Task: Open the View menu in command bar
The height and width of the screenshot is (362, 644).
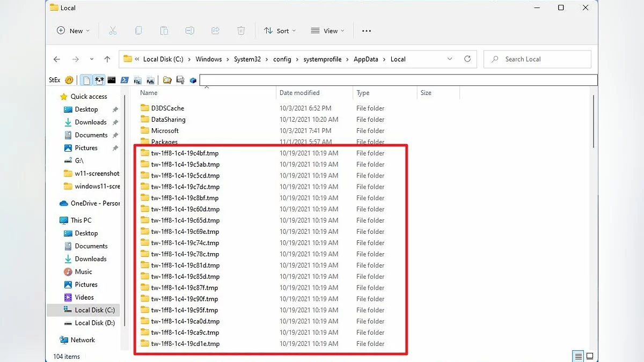Action: [327, 31]
